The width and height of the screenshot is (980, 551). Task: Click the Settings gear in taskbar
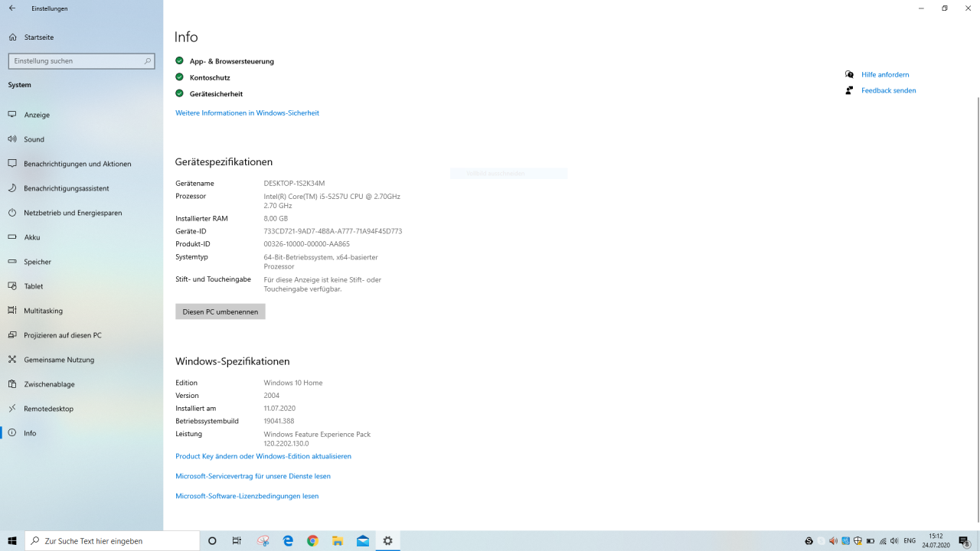[x=388, y=541]
